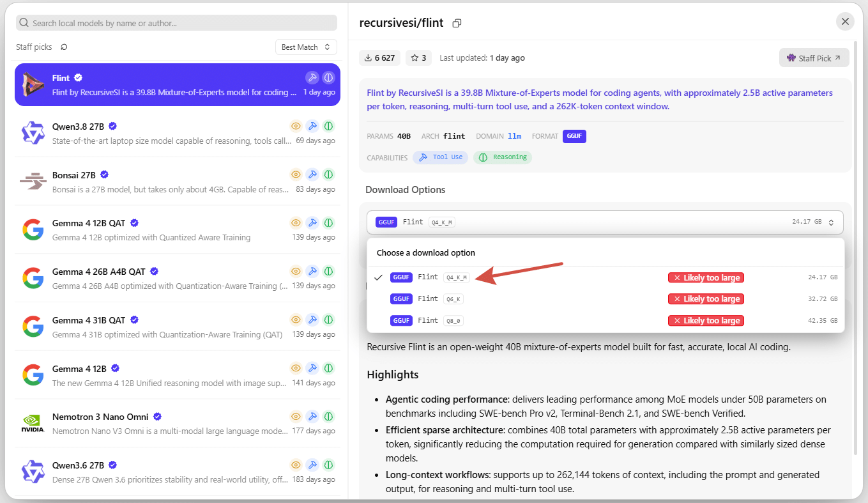
Task: Select Qwen3.6 27B in the model list
Action: (x=178, y=472)
